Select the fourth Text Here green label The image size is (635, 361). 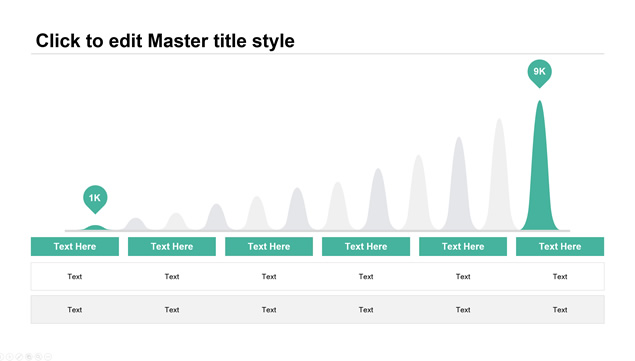click(x=366, y=246)
